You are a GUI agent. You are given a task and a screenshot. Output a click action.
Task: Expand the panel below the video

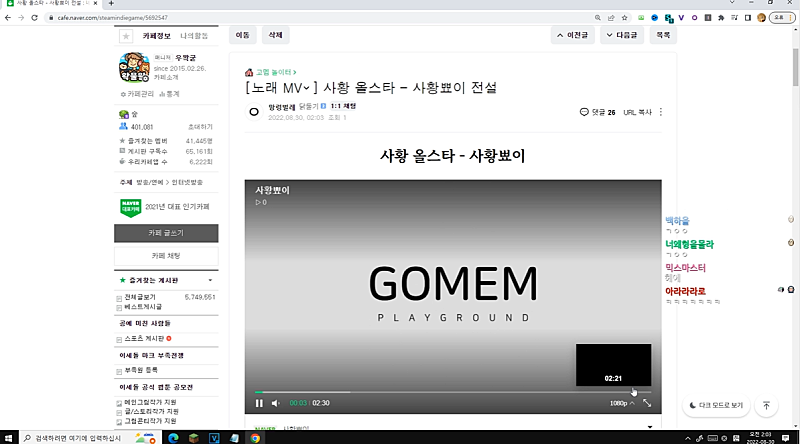tap(649, 427)
